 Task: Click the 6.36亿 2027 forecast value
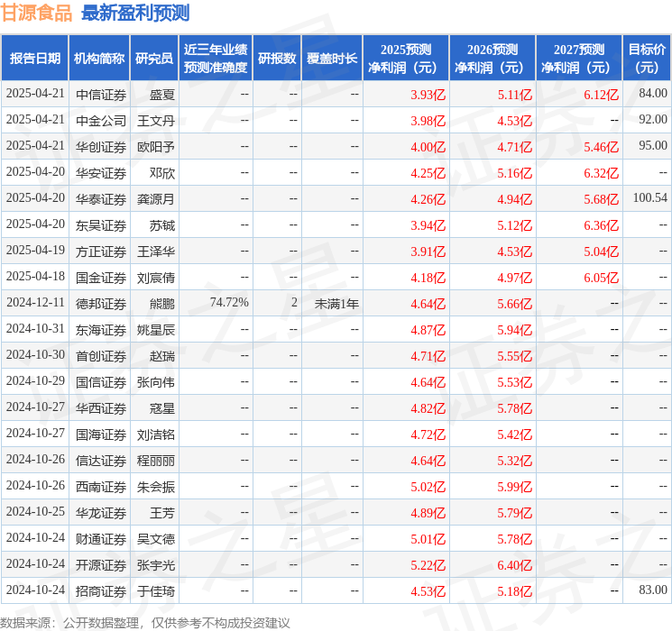point(602,225)
